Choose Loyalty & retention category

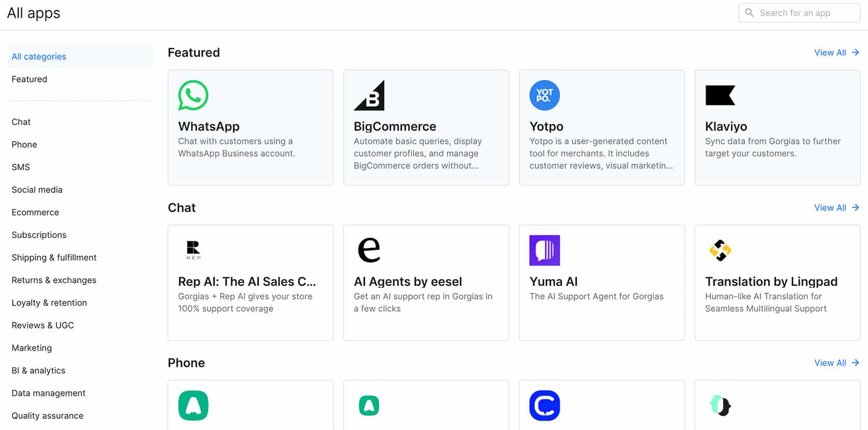click(49, 303)
